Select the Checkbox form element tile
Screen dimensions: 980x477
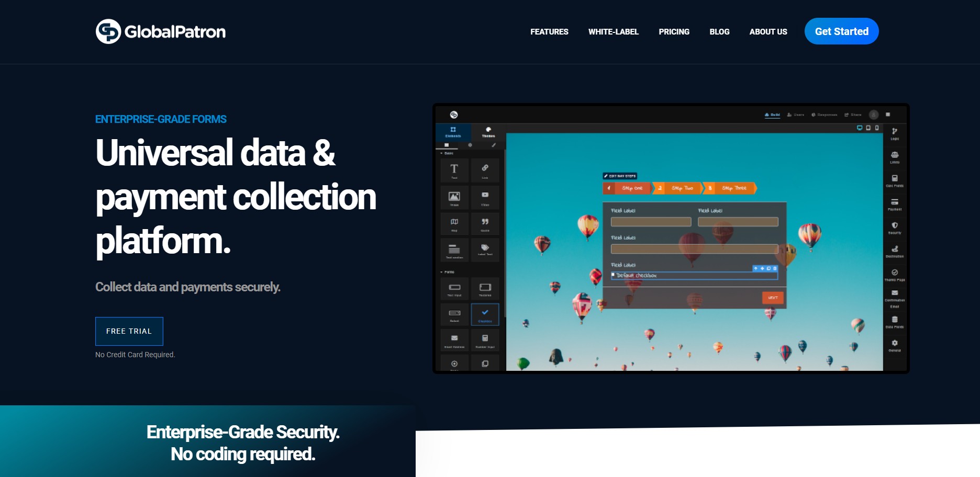coord(485,314)
